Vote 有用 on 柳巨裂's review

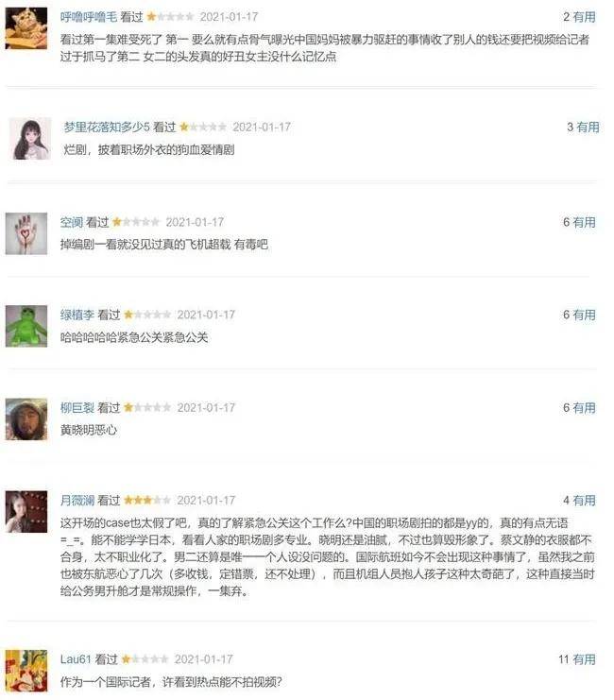coord(585,408)
